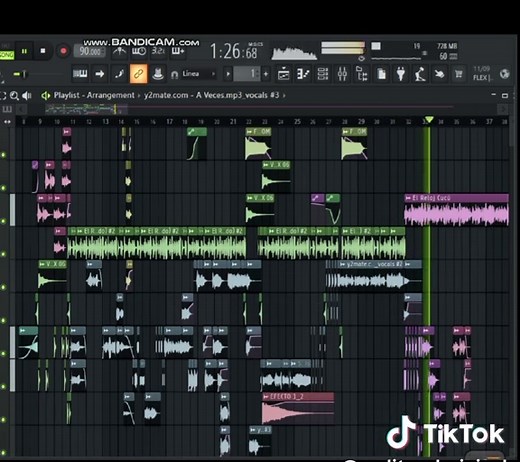Toggle wait for input before recording

click(x=138, y=51)
